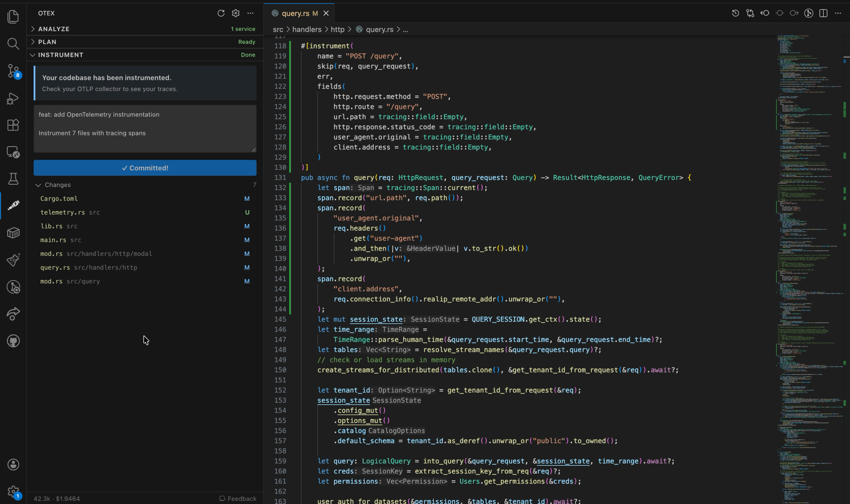The height and width of the screenshot is (504, 850).
Task: Click the circled GitLens branch icon in editor toolbar
Action: point(809,13)
